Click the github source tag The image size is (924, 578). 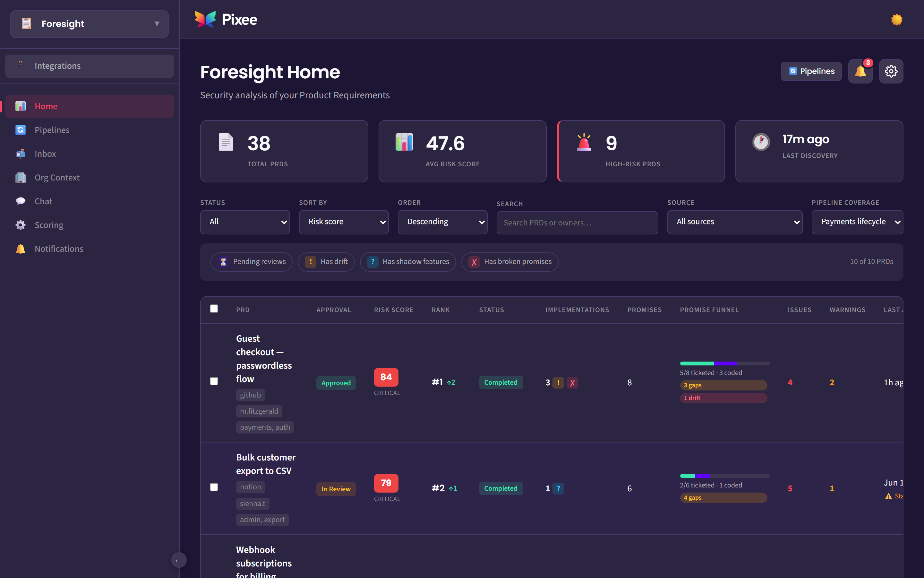[251, 395]
